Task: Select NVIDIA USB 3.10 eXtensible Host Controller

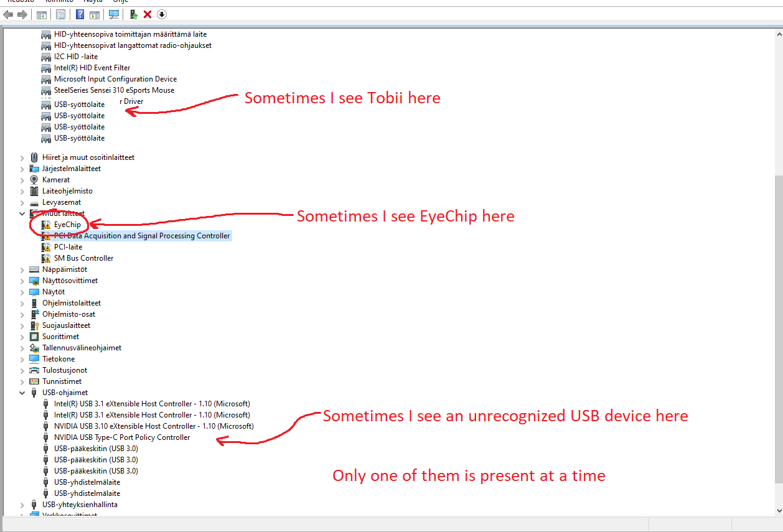Action: pyautogui.click(x=154, y=426)
